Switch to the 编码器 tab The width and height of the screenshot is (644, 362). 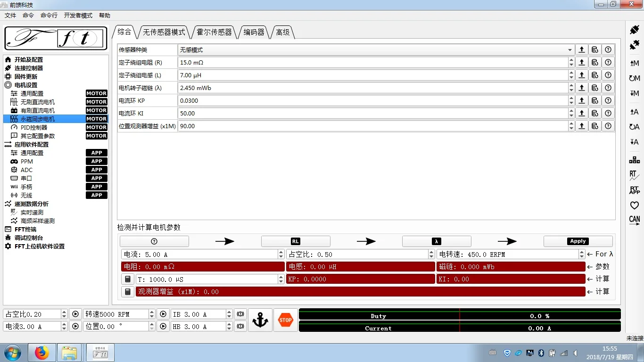[254, 32]
